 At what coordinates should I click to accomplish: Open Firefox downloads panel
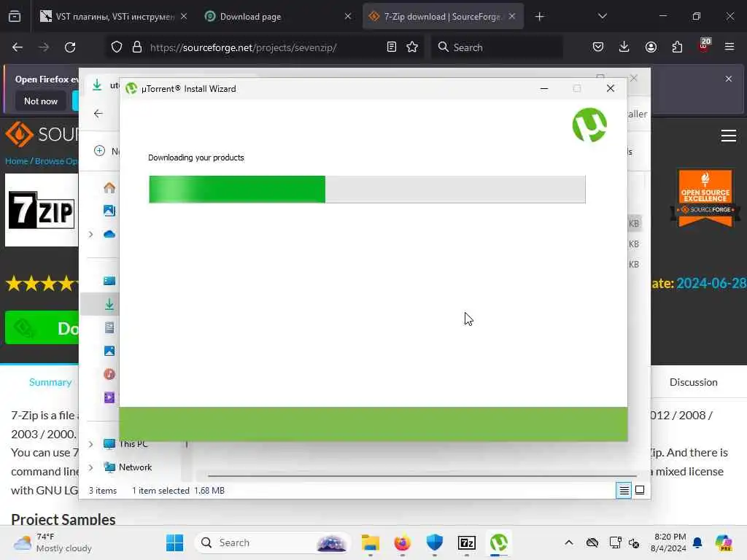point(624,47)
